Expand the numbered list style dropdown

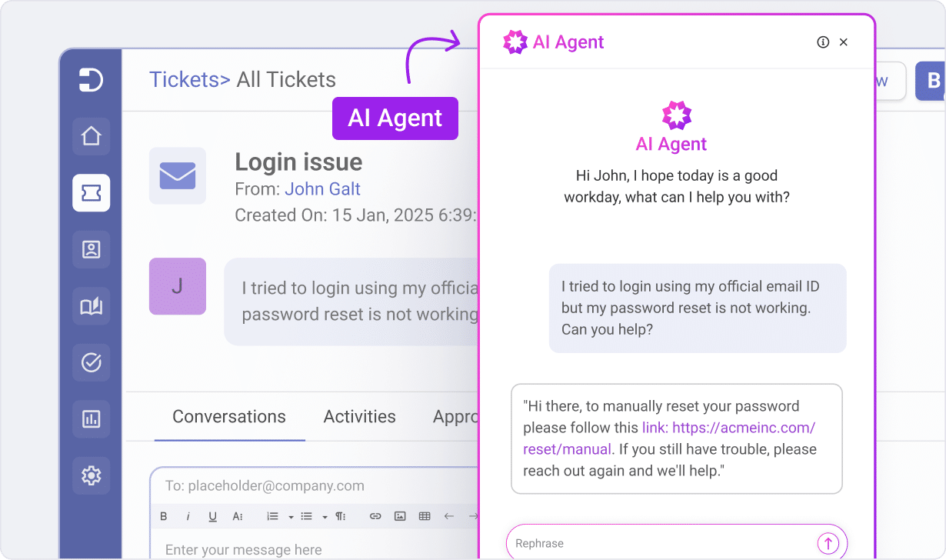point(290,516)
